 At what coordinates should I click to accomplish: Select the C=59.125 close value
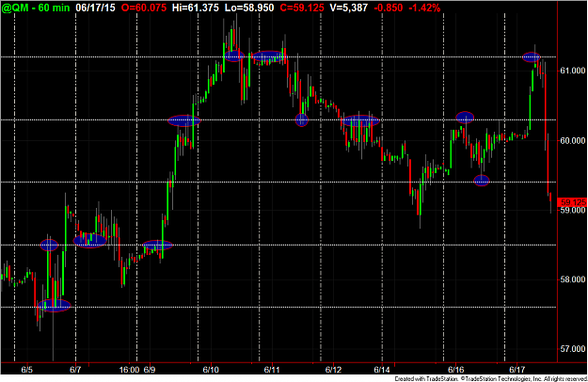coord(302,8)
